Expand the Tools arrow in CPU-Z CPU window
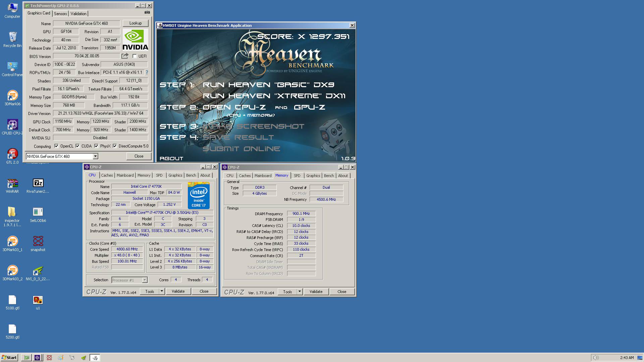 [162, 291]
